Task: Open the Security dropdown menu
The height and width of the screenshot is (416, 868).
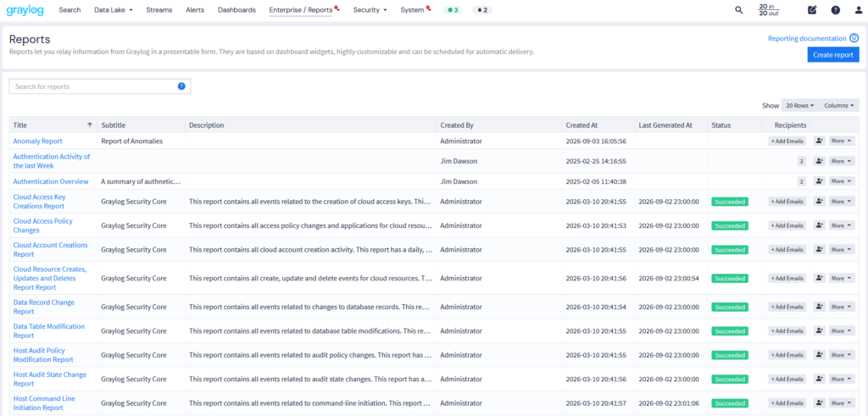Action: pos(370,10)
